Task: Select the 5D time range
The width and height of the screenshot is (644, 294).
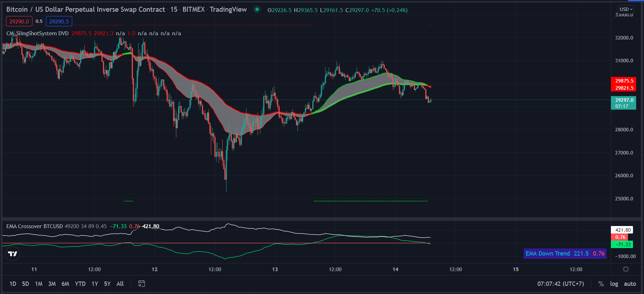Action: [26, 284]
